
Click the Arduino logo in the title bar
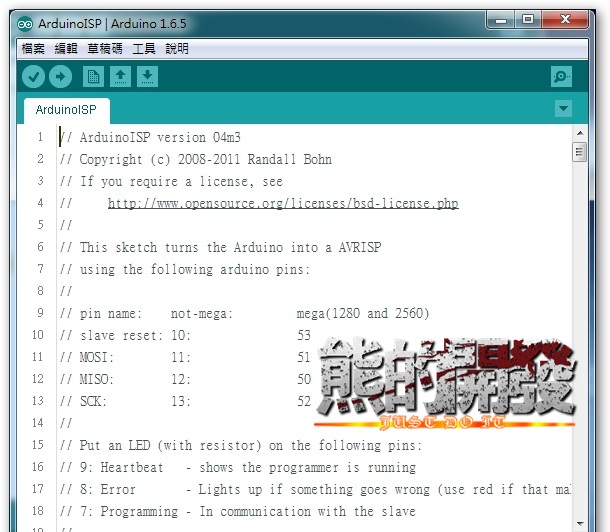coord(25,24)
